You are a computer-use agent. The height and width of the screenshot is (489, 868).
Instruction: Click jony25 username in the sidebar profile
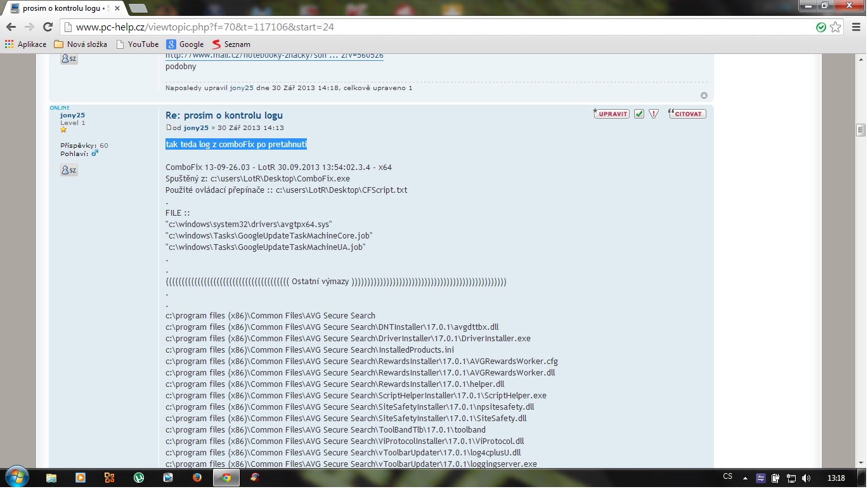(72, 115)
